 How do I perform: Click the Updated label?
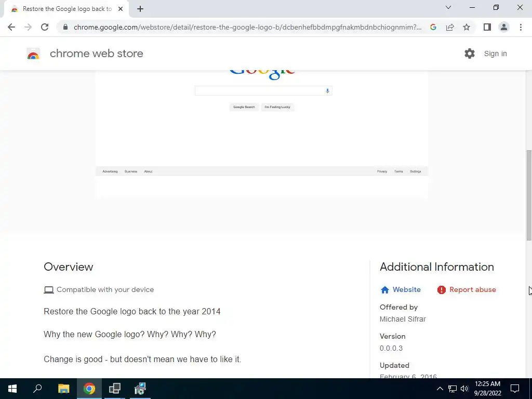point(394,365)
